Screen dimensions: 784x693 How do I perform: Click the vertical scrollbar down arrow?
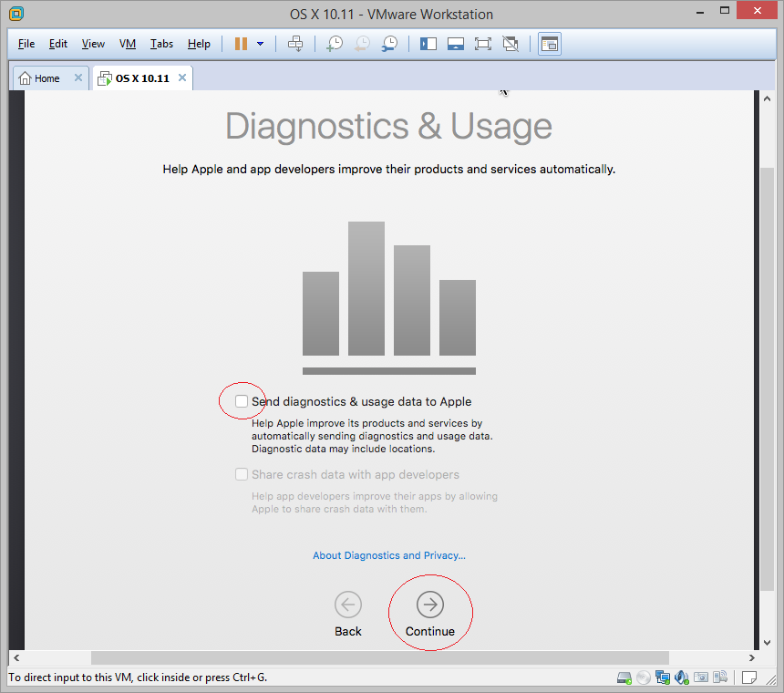[767, 643]
